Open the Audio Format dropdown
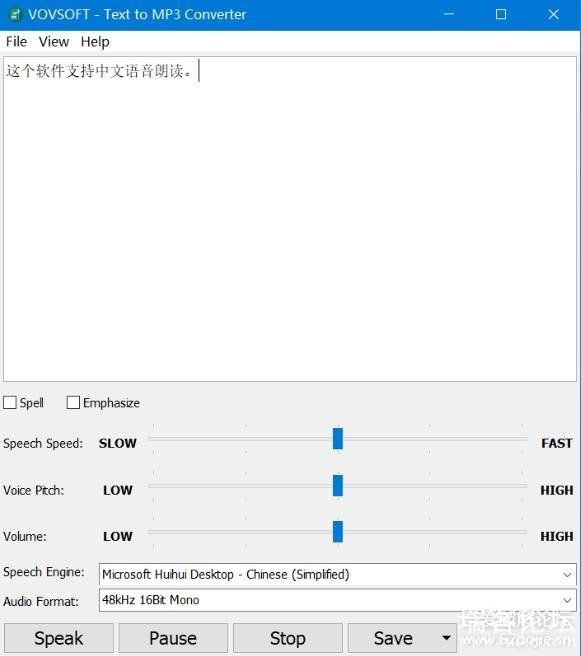The image size is (581, 656). tap(338, 600)
